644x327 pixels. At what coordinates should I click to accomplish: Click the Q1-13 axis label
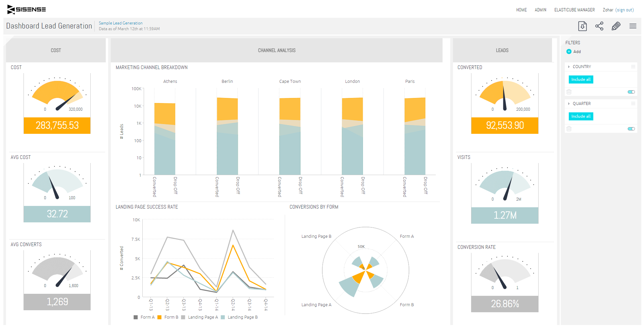151,305
